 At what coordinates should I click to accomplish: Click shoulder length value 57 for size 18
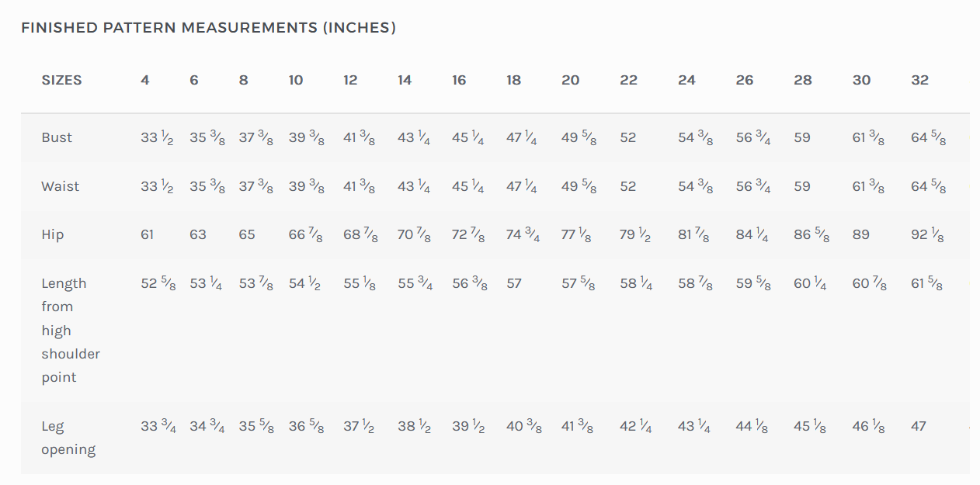point(514,283)
